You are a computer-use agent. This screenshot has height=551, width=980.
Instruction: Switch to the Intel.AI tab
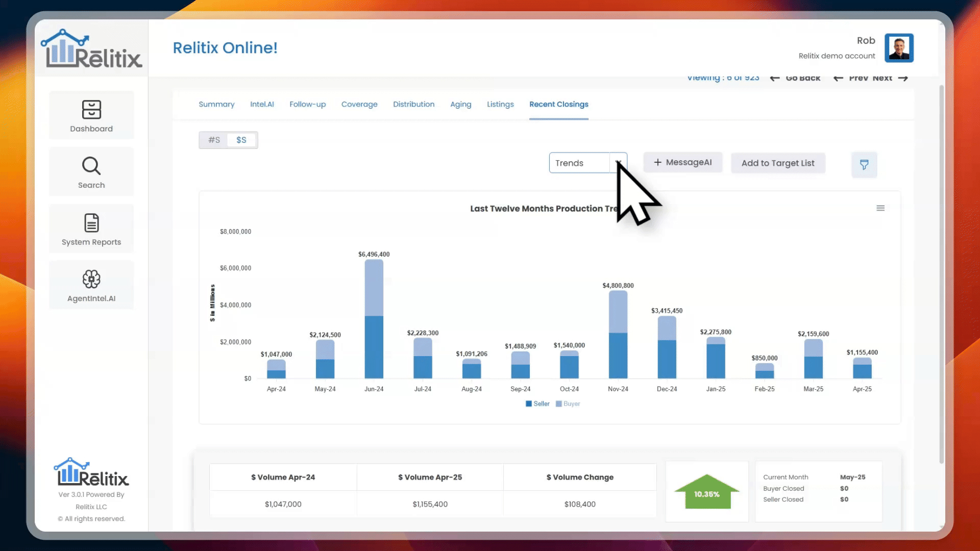[262, 104]
